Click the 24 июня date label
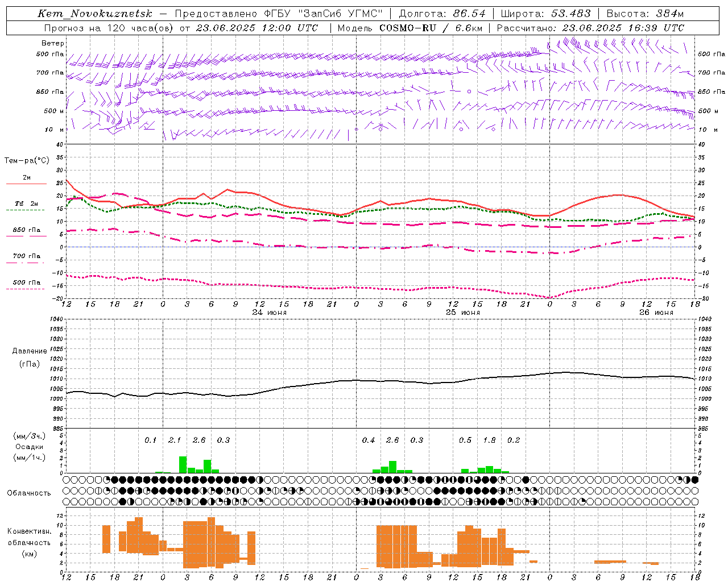 [x=270, y=313]
